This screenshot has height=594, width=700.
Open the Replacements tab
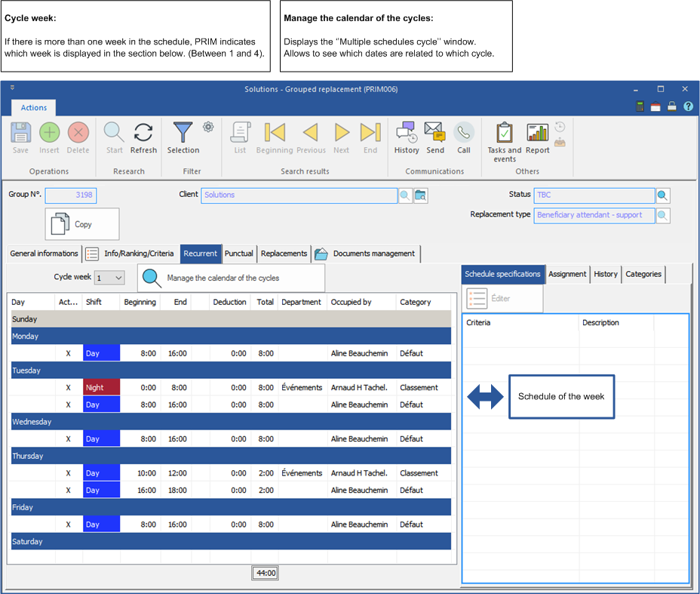[x=284, y=254]
